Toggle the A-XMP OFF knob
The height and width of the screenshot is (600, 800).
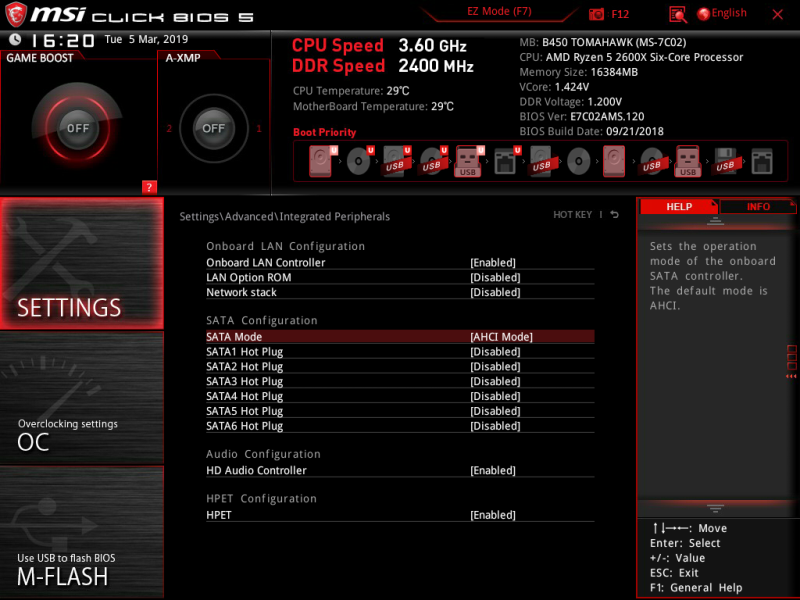tap(213, 128)
